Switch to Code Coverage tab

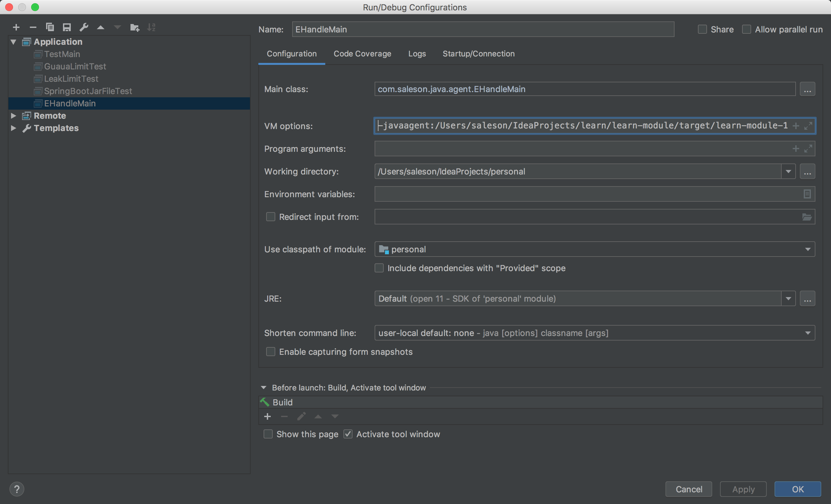pyautogui.click(x=363, y=54)
